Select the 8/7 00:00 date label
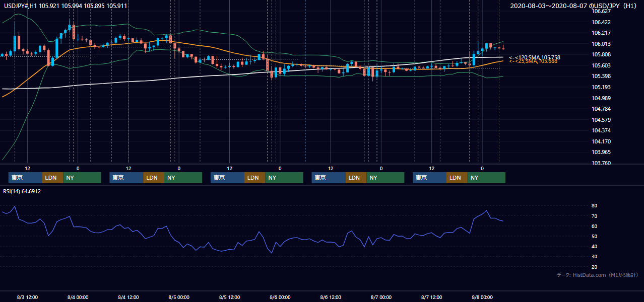644x302 pixels. pos(381,297)
